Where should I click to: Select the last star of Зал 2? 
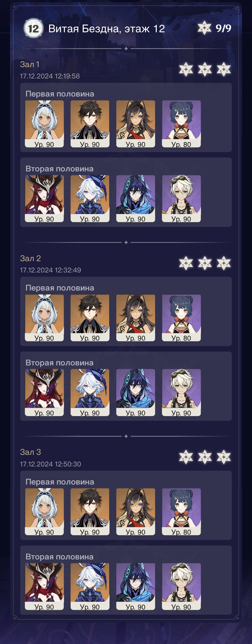(x=224, y=263)
